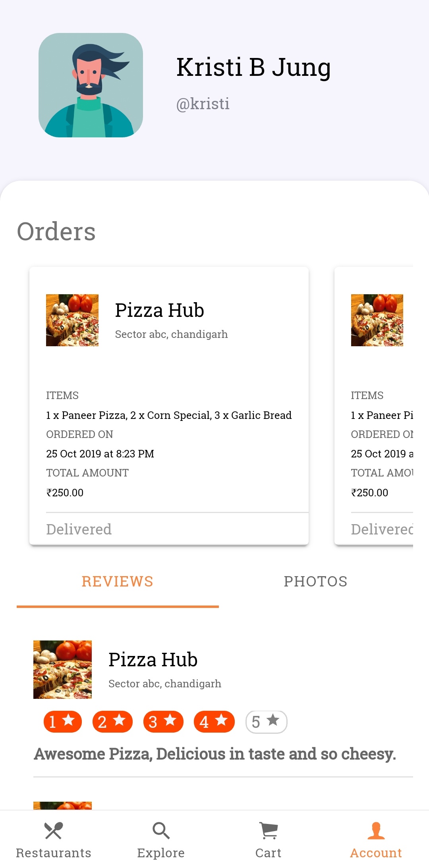The image size is (429, 868).
Task: Switch to the Reviews tab
Action: 118,582
